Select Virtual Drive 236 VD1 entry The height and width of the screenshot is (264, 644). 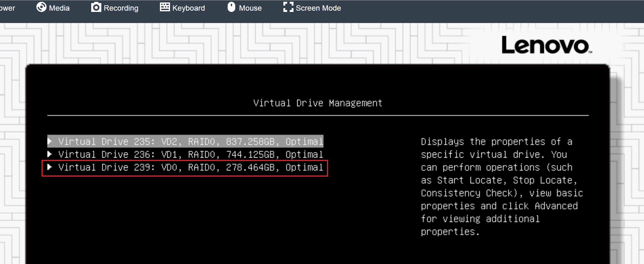[x=185, y=154]
